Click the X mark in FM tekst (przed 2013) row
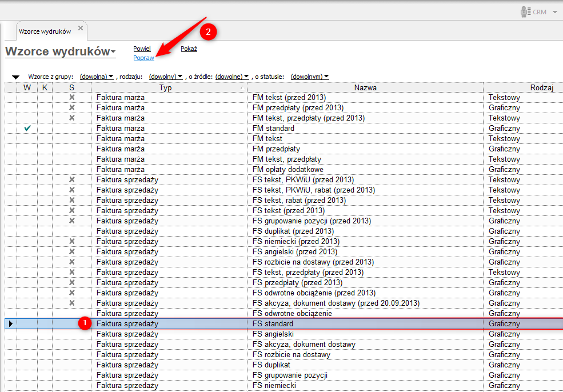 click(72, 97)
